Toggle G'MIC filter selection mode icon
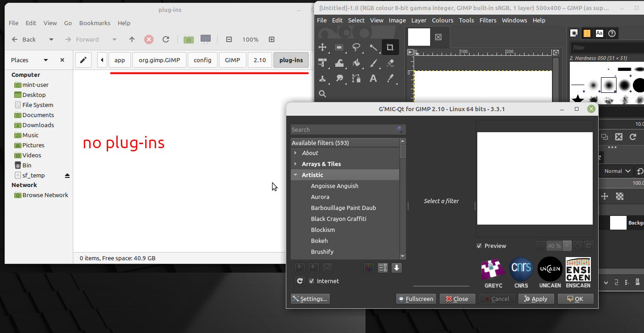The image size is (644, 333). [383, 268]
